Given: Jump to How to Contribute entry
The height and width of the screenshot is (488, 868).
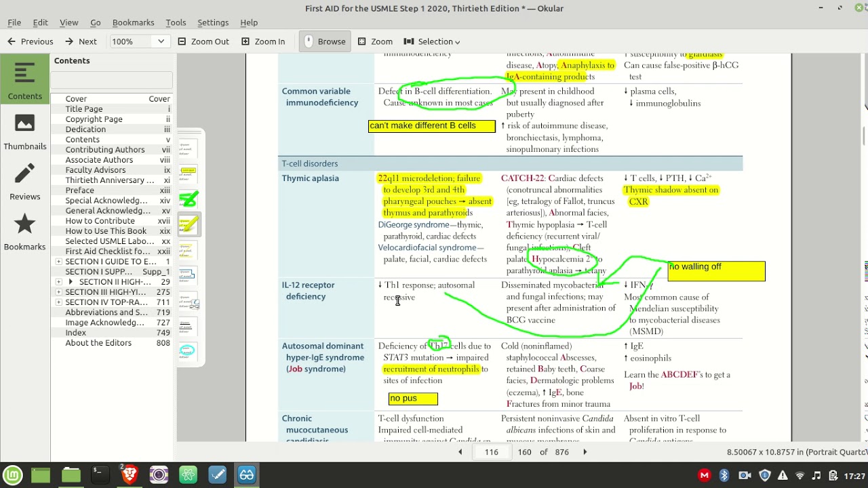Looking at the screenshot, I should coord(113,221).
